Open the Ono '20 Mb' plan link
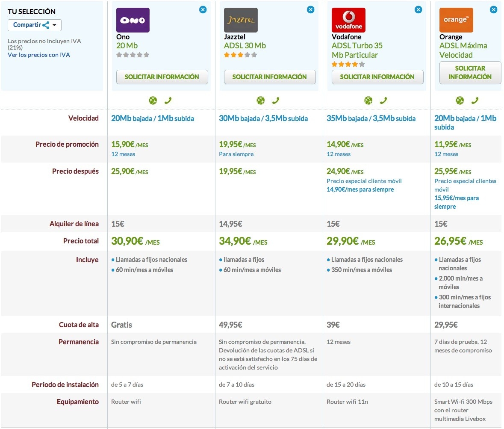The width and height of the screenshot is (504, 429). point(127,46)
